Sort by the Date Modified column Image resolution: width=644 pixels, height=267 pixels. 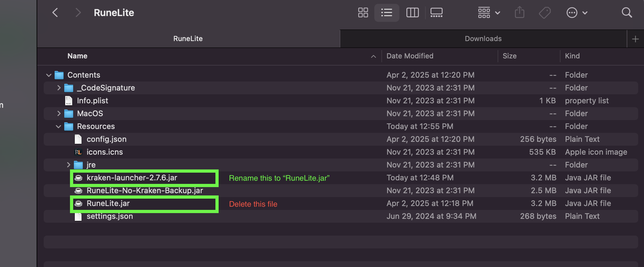click(410, 56)
